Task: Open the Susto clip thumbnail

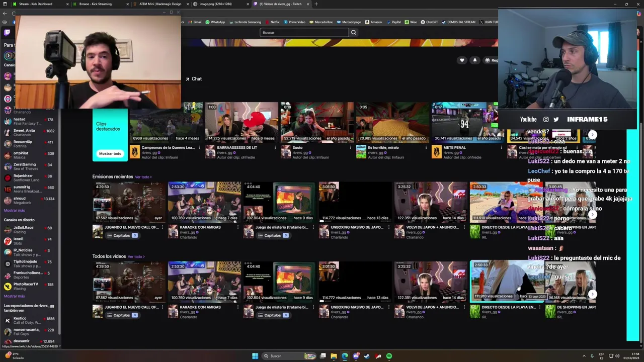Action: pyautogui.click(x=317, y=122)
